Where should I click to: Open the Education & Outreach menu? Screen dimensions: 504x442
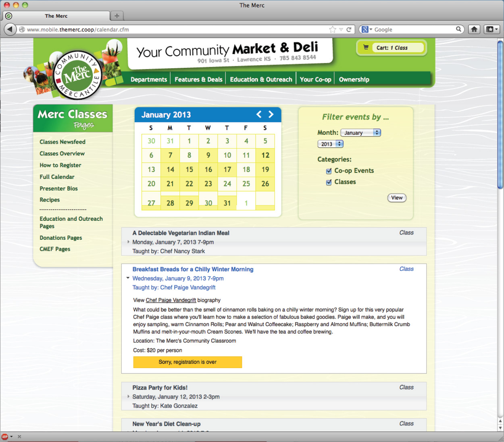point(261,80)
